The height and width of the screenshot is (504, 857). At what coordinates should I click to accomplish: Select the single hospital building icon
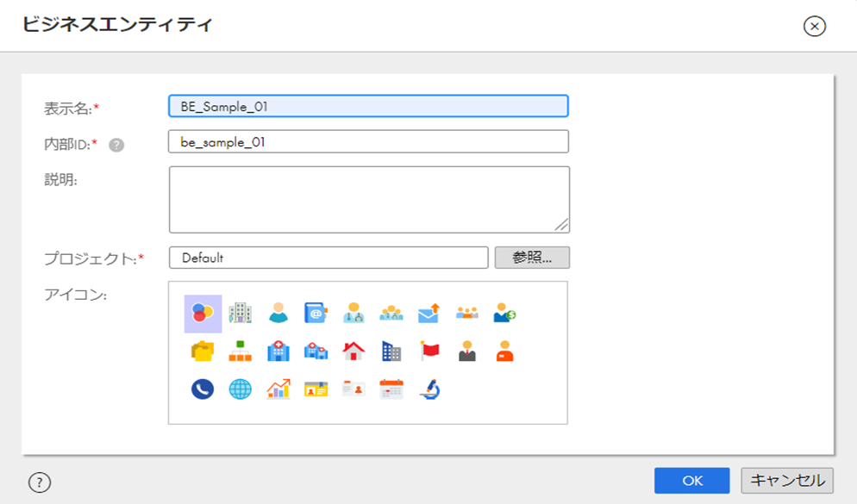click(x=278, y=352)
